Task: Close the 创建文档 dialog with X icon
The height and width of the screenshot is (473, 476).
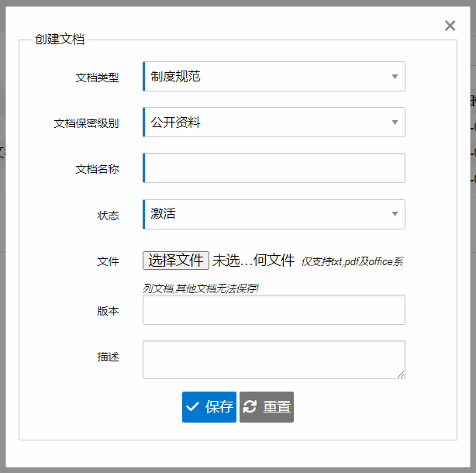Action: pyautogui.click(x=450, y=26)
